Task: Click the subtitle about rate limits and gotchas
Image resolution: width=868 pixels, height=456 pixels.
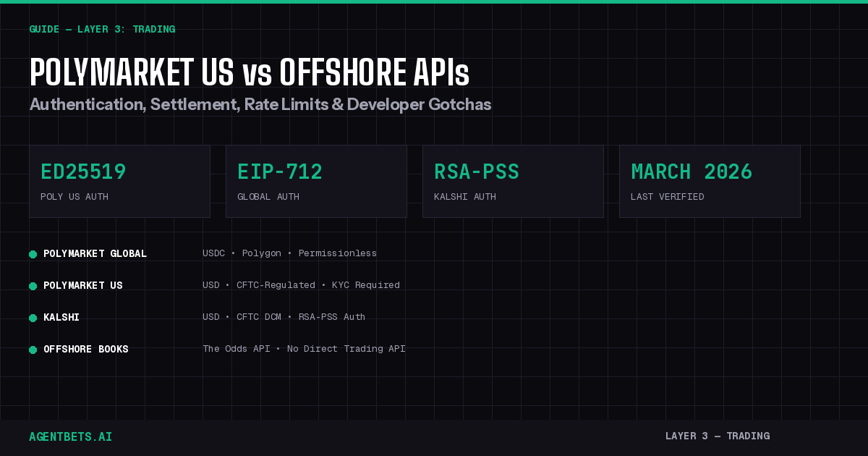Action: point(260,104)
